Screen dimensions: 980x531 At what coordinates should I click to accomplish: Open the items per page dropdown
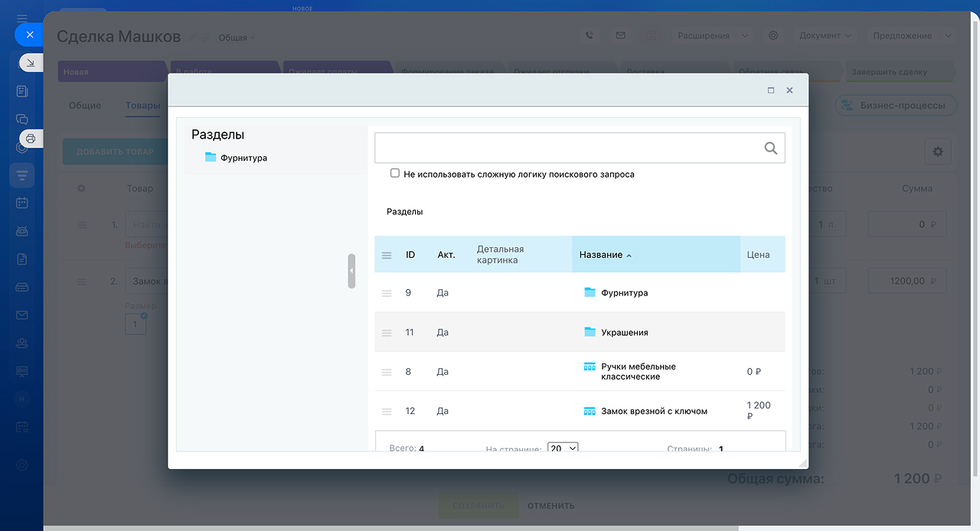coord(563,448)
